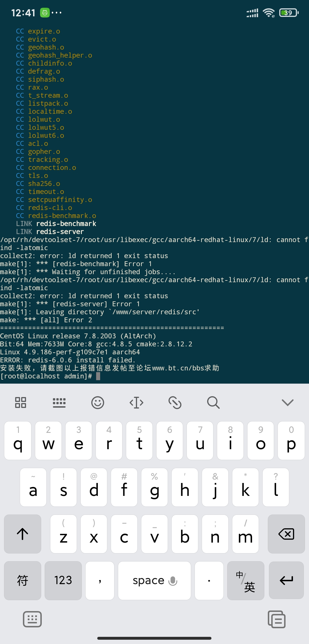This screenshot has width=309, height=644.
Task: Activate the cursor movement tool
Action: point(136,403)
